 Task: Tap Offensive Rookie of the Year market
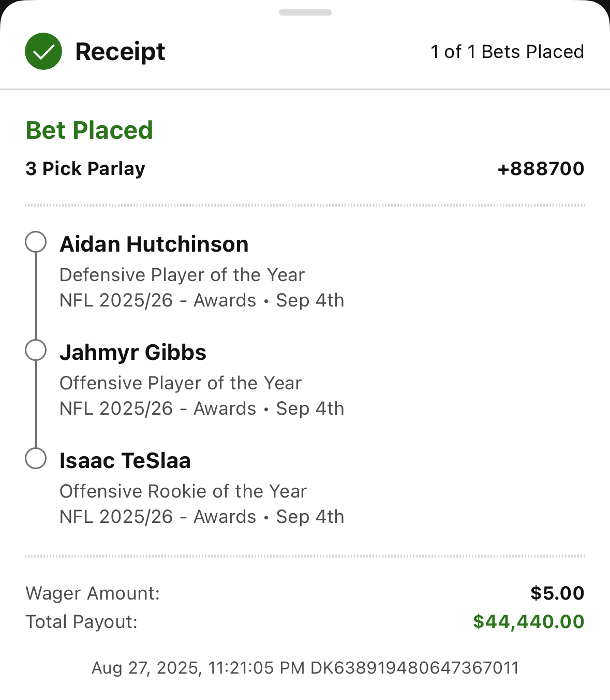click(183, 491)
